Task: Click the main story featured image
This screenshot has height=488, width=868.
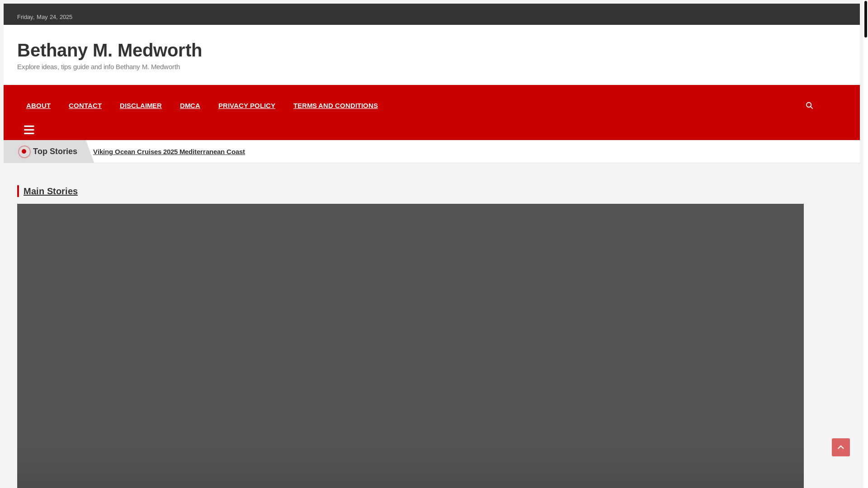Action: click(410, 346)
